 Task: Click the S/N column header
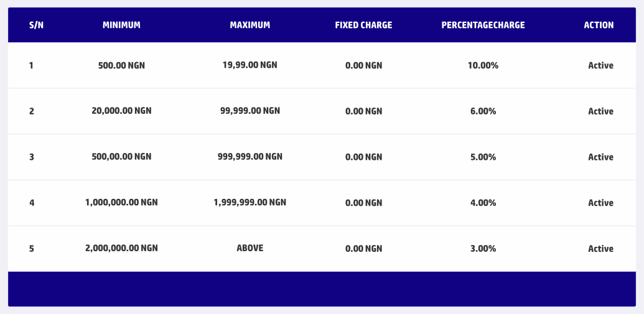(37, 25)
